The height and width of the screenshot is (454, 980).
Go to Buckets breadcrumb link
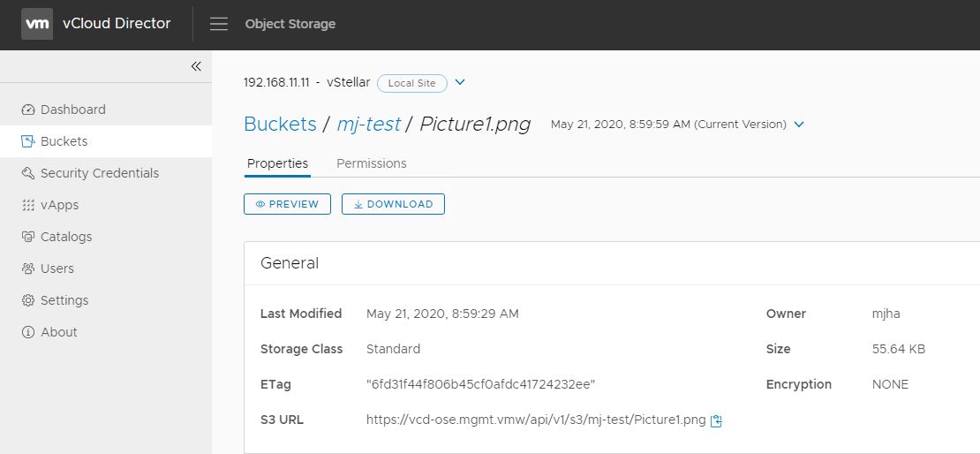coord(280,124)
